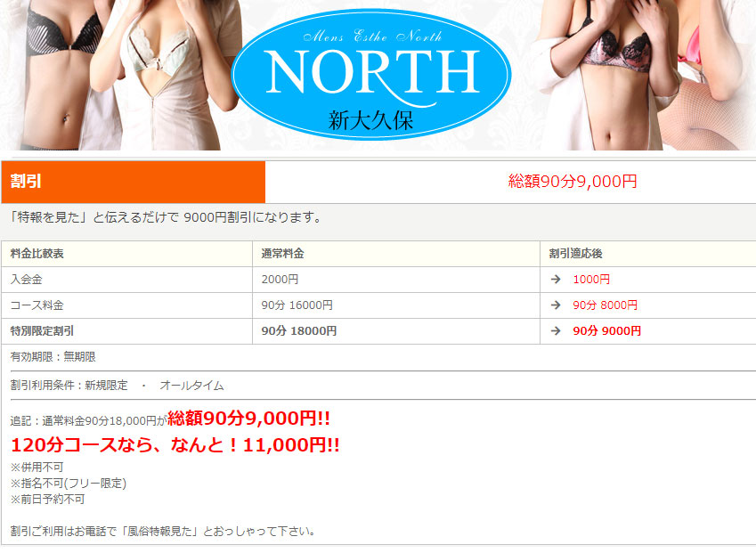Click the 割引ご利用はお電話で instruction line
This screenshot has height=553, width=756.
click(x=164, y=532)
